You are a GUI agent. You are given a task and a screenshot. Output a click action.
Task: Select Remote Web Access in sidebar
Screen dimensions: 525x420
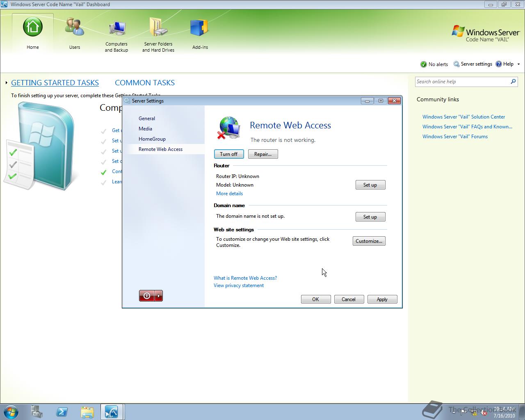tap(160, 149)
